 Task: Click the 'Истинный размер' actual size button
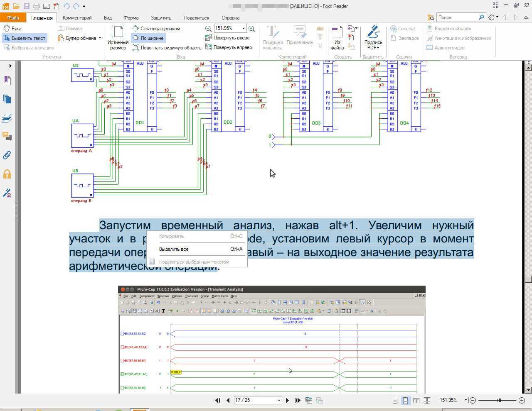pos(118,37)
